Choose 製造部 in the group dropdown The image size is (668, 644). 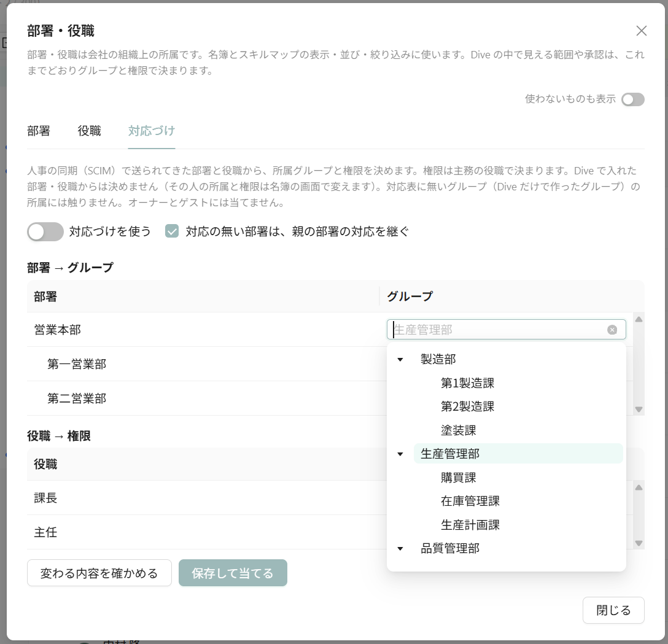pyautogui.click(x=518, y=359)
